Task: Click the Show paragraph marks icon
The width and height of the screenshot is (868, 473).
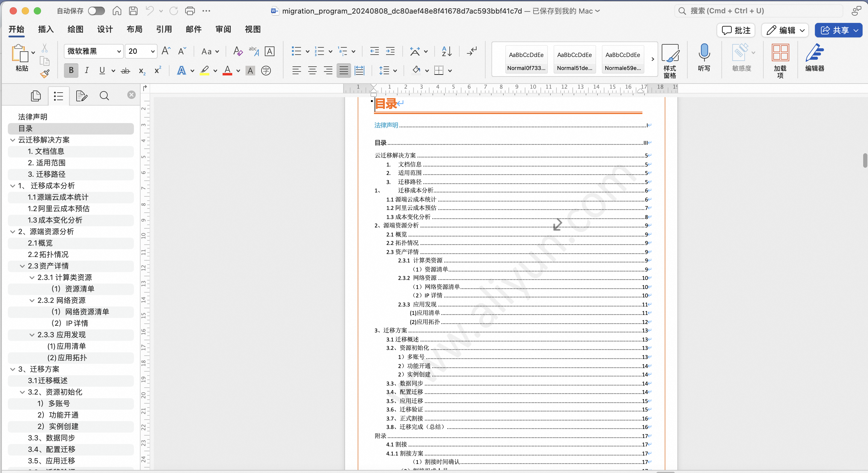Action: pos(472,51)
